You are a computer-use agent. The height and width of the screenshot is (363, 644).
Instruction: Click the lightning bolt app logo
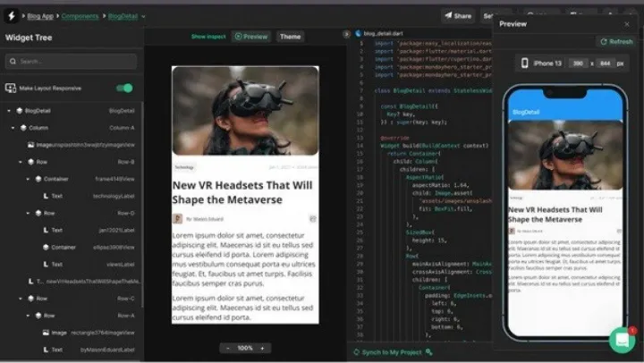pos(11,15)
